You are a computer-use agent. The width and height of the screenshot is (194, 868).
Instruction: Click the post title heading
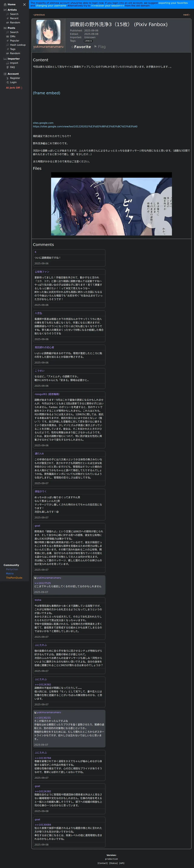tap(119, 25)
